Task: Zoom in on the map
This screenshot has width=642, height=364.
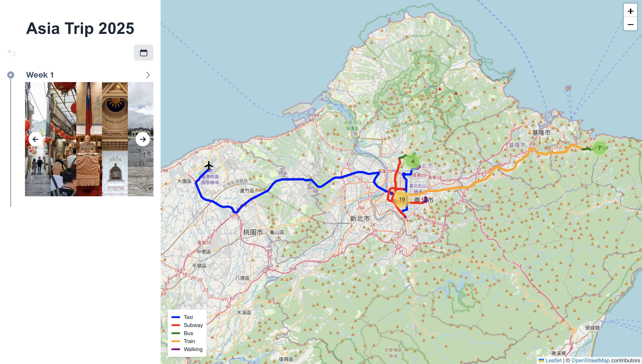Action: (x=630, y=11)
